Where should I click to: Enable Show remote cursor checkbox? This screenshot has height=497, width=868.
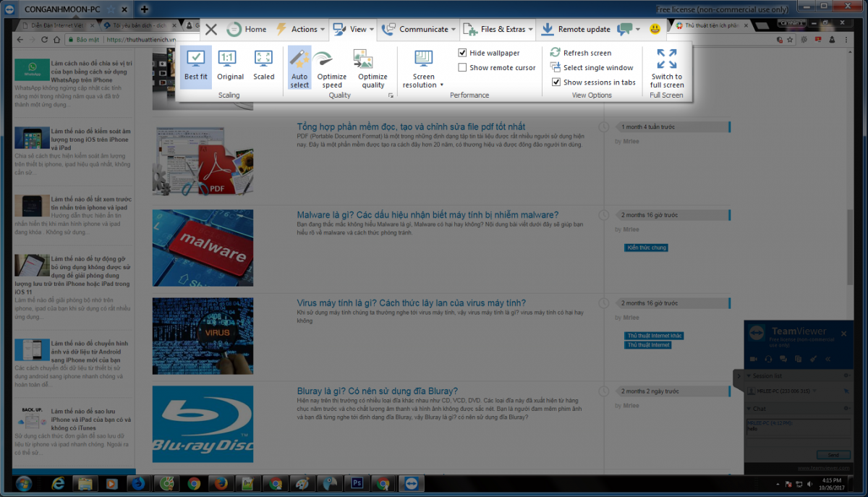pos(463,68)
